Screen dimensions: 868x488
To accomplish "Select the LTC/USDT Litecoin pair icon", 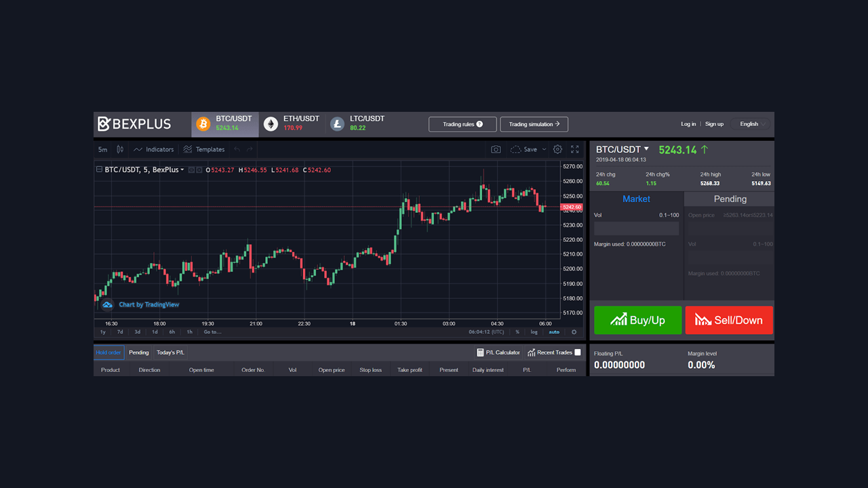I will pyautogui.click(x=337, y=124).
